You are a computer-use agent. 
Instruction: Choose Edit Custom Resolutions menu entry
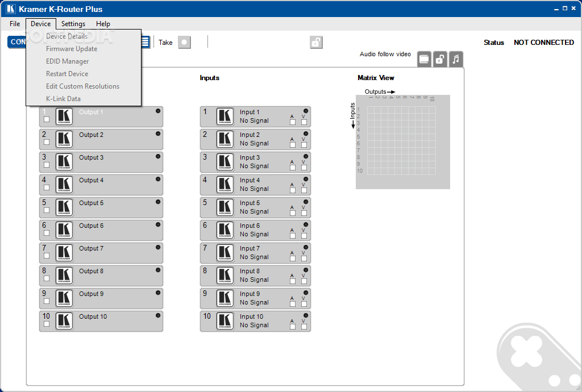click(84, 86)
